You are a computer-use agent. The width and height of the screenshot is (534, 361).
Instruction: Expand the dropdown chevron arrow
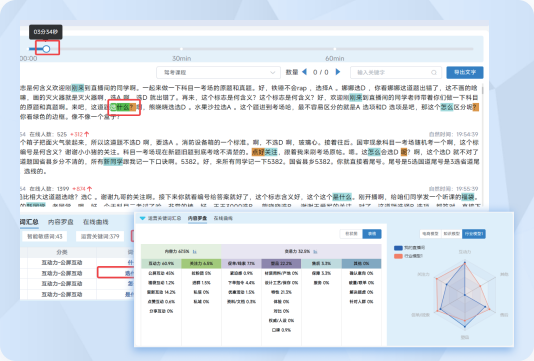272,73
